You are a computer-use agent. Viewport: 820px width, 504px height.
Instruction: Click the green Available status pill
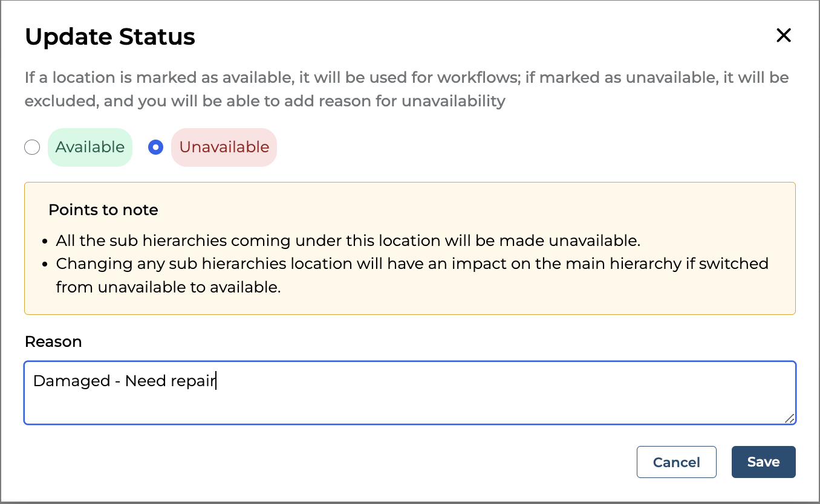click(90, 147)
